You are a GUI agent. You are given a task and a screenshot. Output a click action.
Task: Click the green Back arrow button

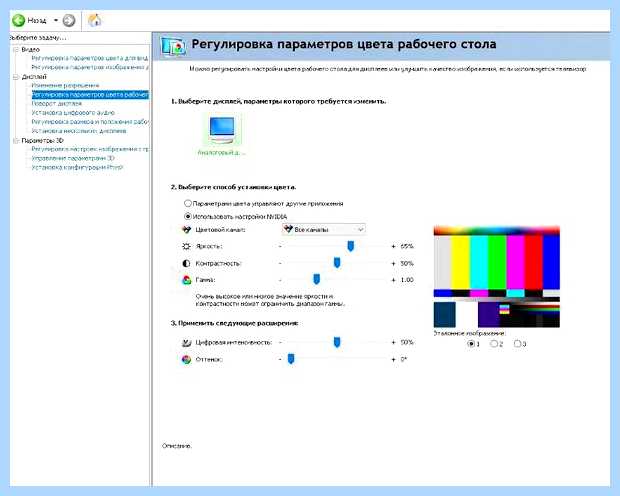(x=18, y=20)
